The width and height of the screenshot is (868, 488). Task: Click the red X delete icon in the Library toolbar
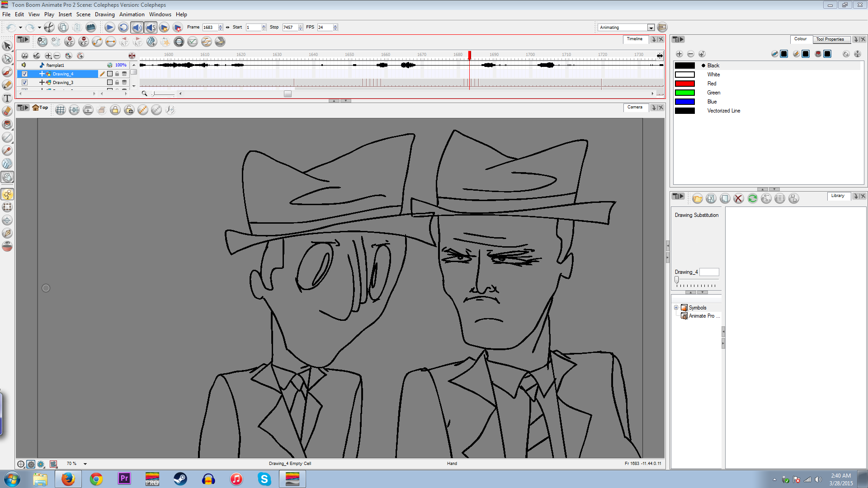[x=738, y=198]
